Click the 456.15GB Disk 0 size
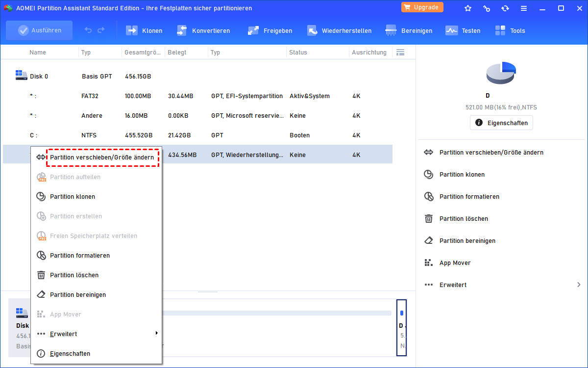The width and height of the screenshot is (588, 368). pyautogui.click(x=138, y=77)
